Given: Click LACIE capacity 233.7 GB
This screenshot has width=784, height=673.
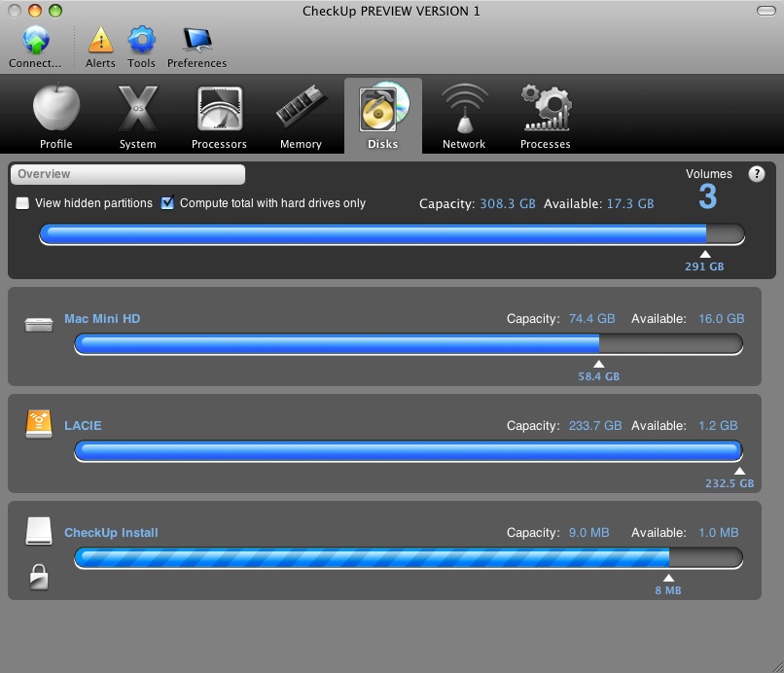Looking at the screenshot, I should click(595, 426).
